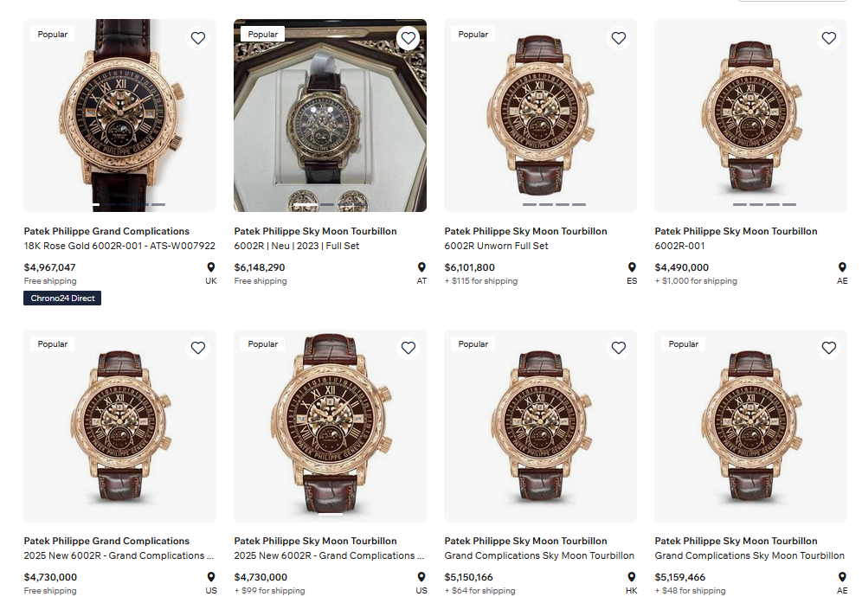
Task: Open the watch image of the $4,490,000 listing
Action: [x=750, y=115]
